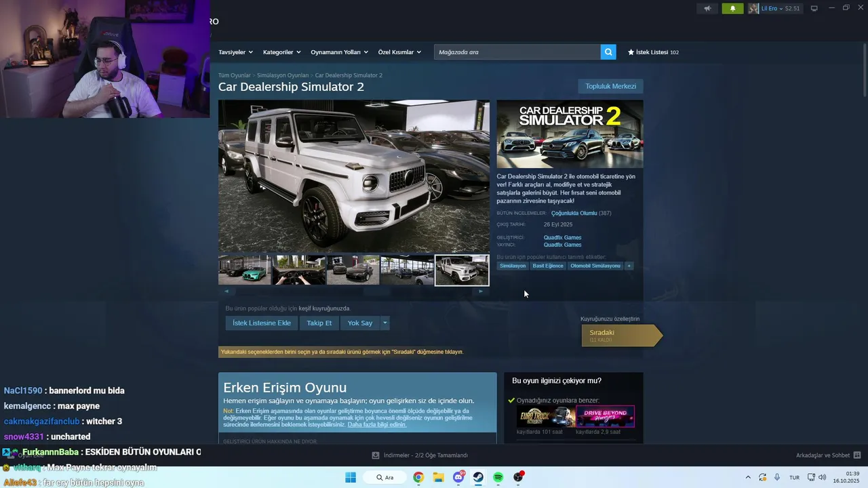Expand the Tavsiyeler menu
The width and height of the screenshot is (868, 488).
(235, 52)
